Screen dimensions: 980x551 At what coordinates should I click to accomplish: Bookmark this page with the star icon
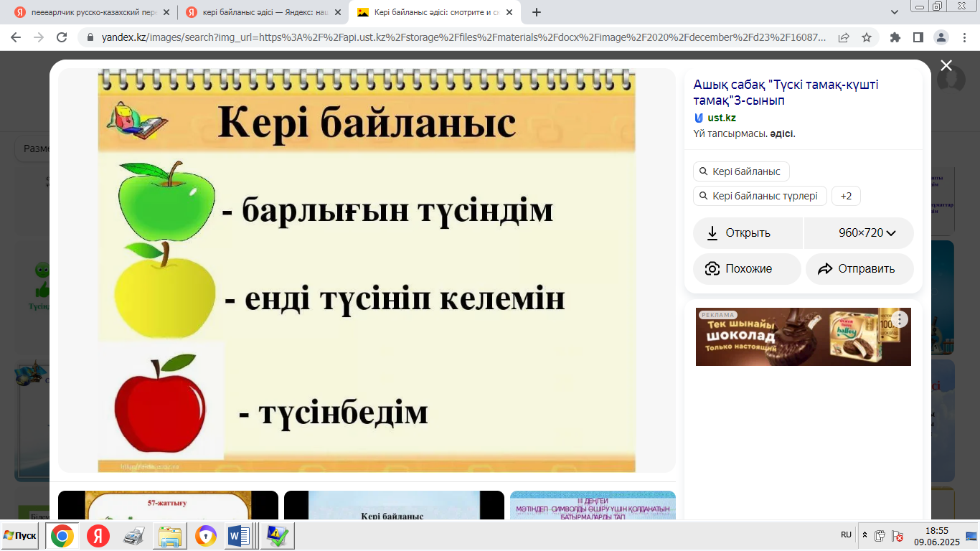[x=866, y=37]
